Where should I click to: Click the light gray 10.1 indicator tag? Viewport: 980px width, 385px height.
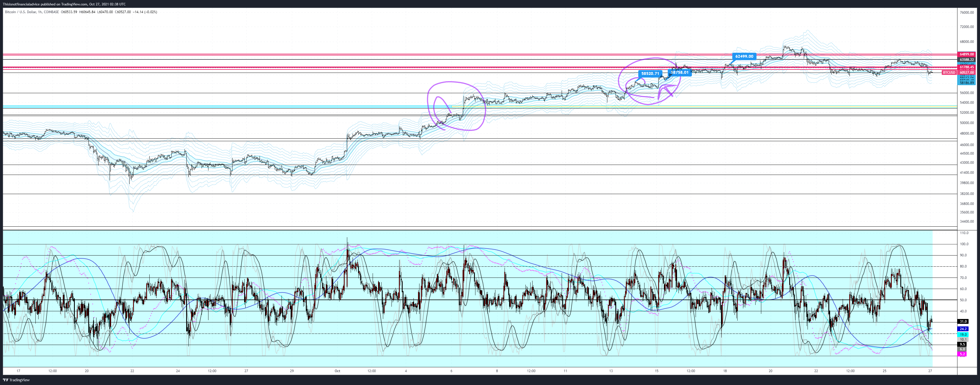pos(963,340)
